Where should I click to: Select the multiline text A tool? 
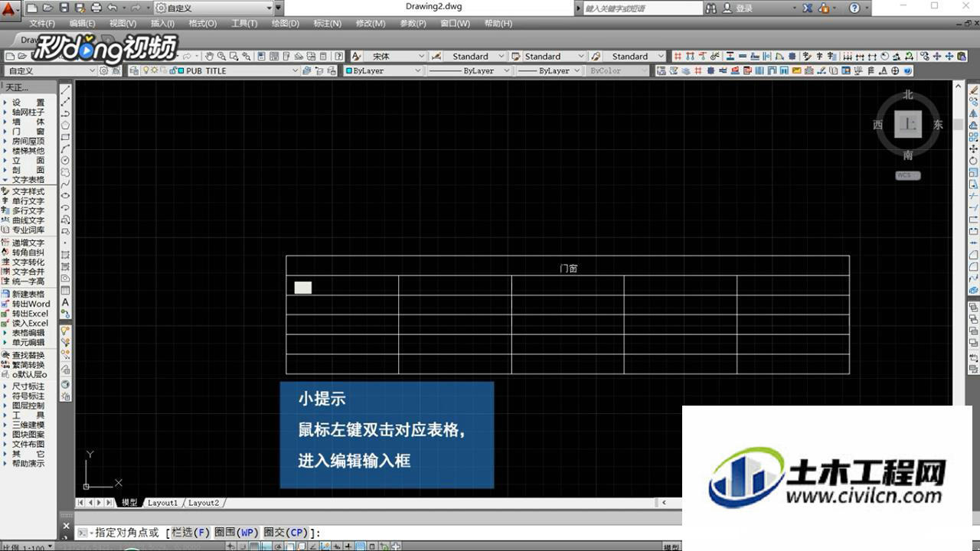(66, 303)
